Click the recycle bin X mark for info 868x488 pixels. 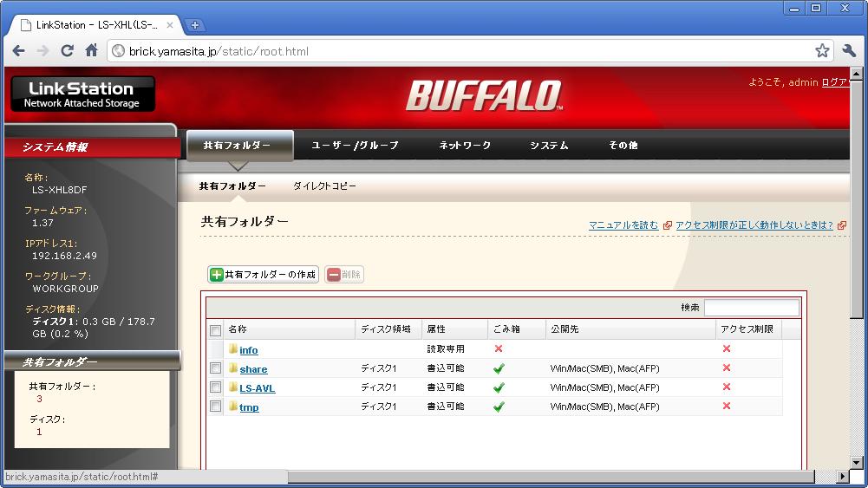click(499, 348)
